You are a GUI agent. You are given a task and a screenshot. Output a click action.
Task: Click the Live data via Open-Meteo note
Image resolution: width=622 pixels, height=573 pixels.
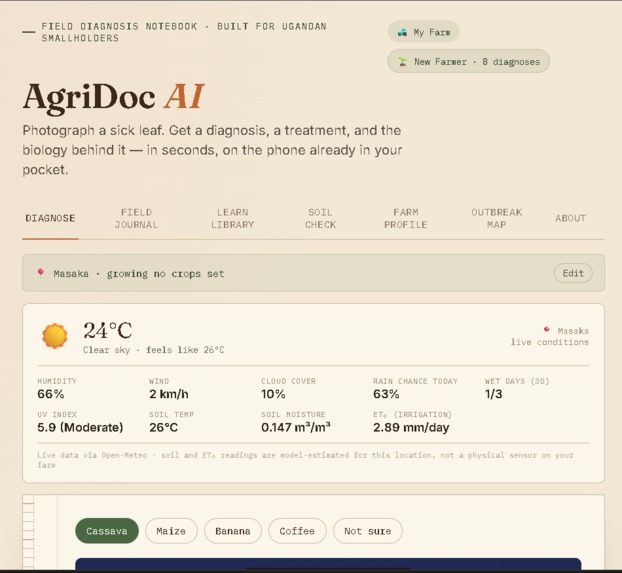305,460
